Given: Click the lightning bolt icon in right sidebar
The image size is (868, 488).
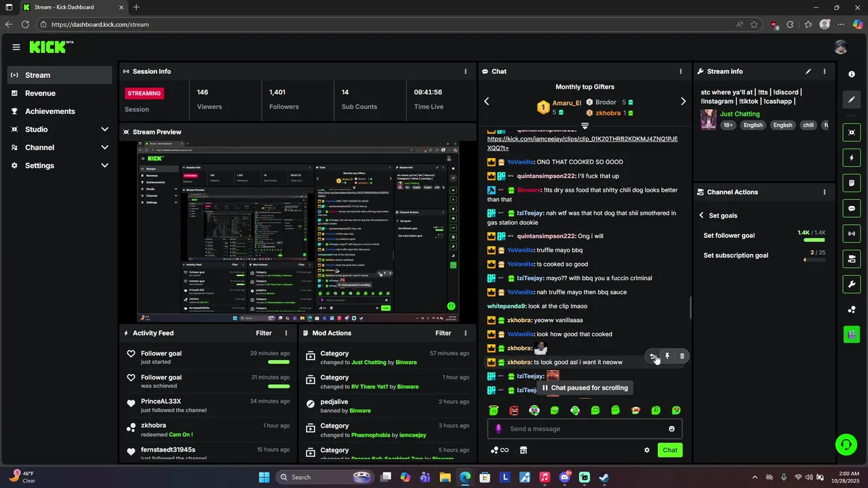Looking at the screenshot, I should point(852,158).
